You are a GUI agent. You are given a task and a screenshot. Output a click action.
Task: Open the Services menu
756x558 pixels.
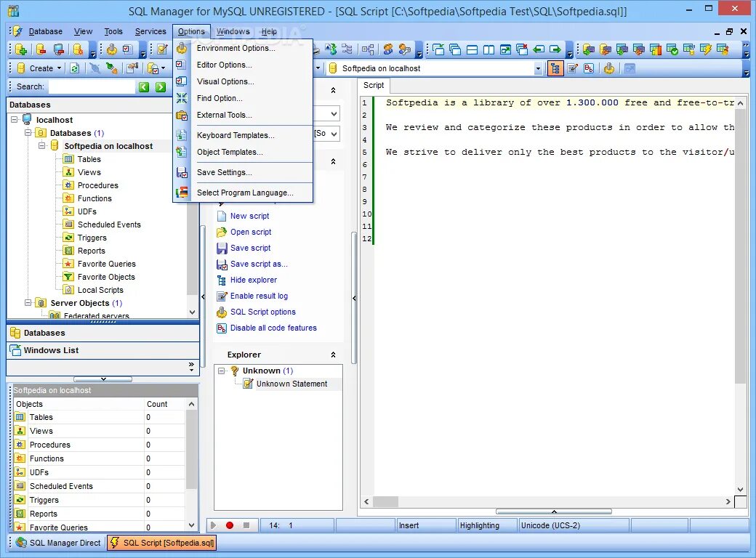[x=150, y=31]
